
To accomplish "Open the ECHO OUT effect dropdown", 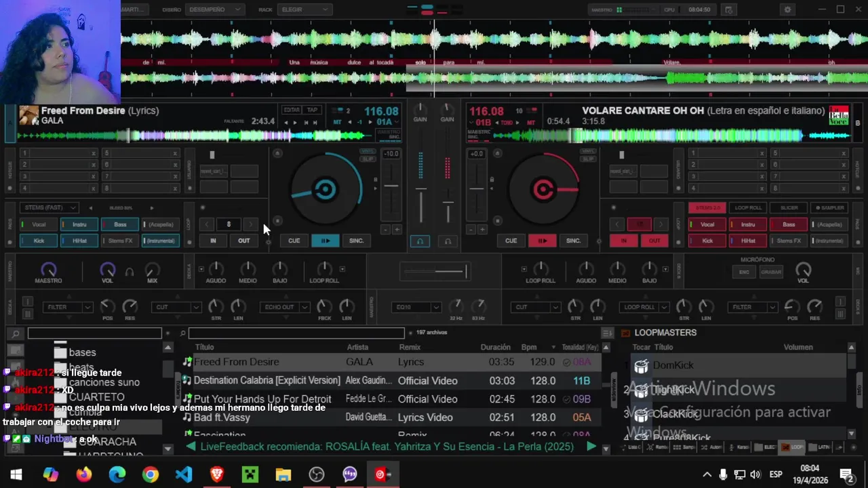I will [285, 307].
